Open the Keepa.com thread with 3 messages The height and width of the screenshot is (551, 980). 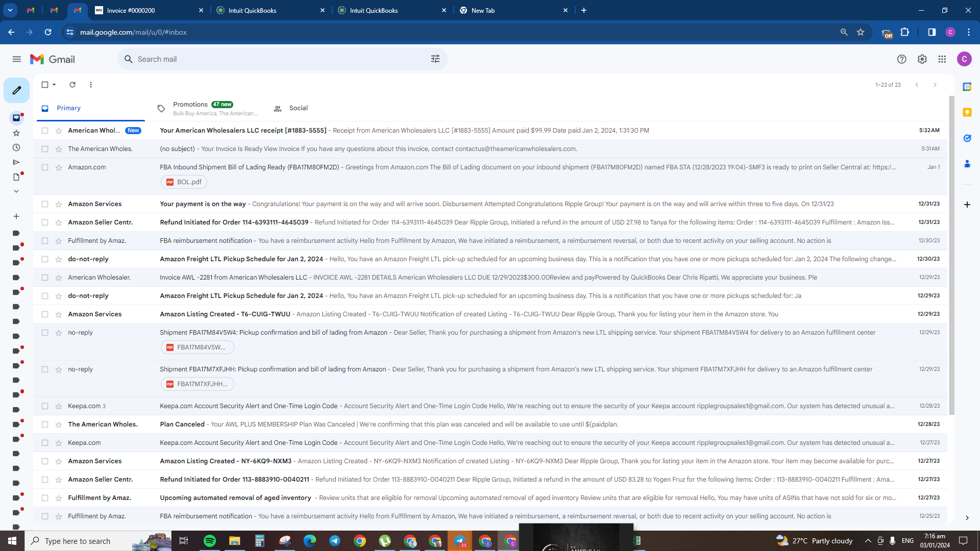click(x=490, y=406)
